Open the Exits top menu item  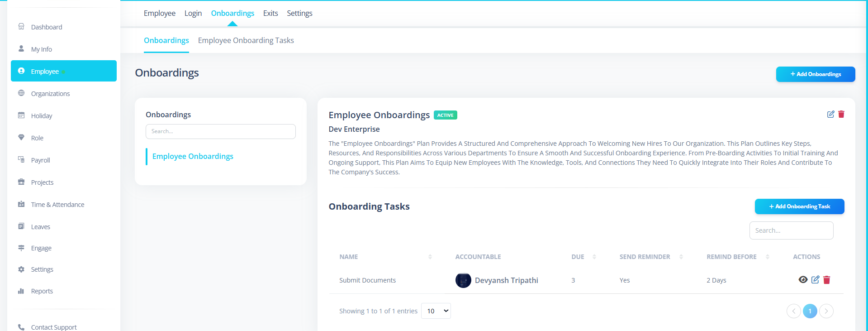(x=270, y=13)
